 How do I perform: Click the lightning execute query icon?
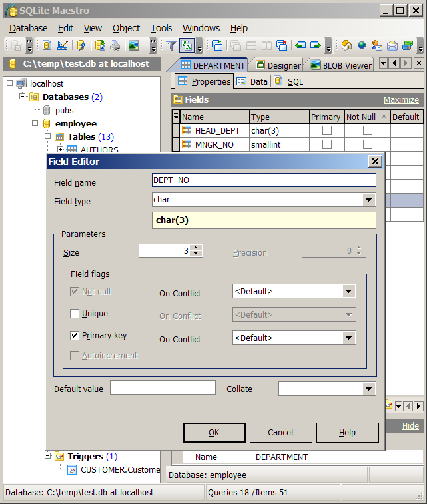(x=82, y=45)
